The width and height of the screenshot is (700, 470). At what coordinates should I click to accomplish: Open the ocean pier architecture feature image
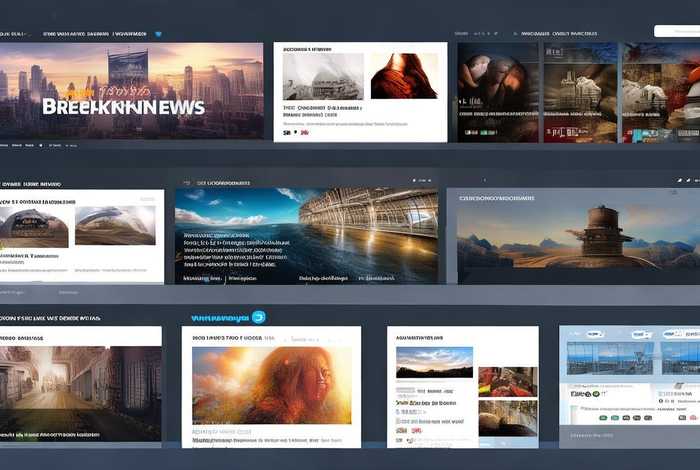coord(306,235)
